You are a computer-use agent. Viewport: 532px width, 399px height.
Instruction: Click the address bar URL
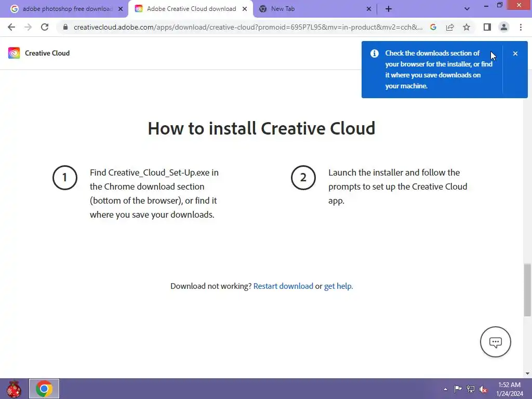coord(248,27)
